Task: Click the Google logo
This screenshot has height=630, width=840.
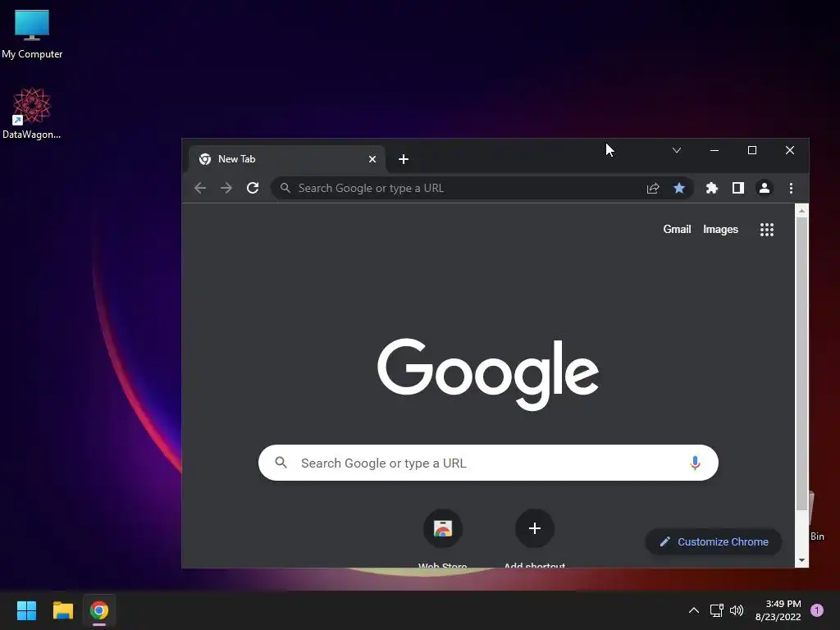Action: point(488,374)
